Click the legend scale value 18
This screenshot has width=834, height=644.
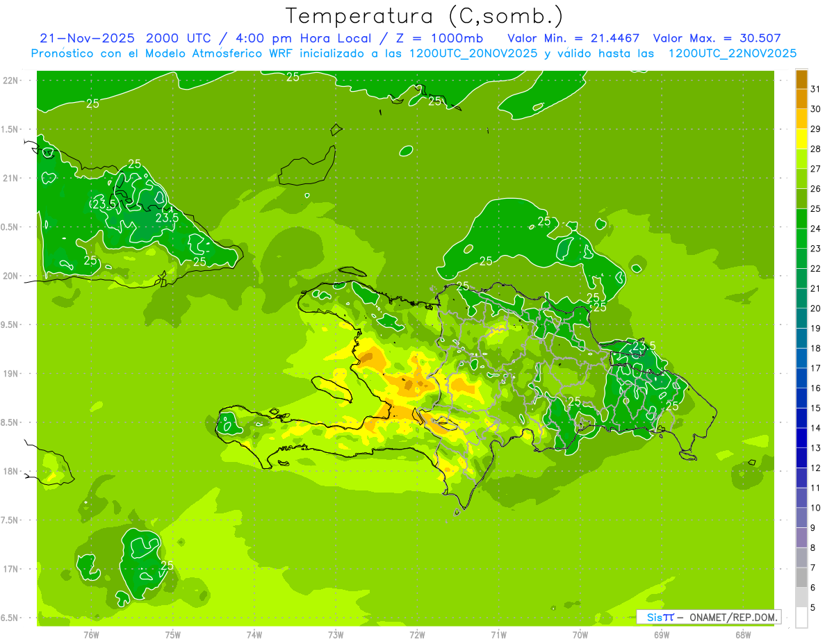coord(815,348)
